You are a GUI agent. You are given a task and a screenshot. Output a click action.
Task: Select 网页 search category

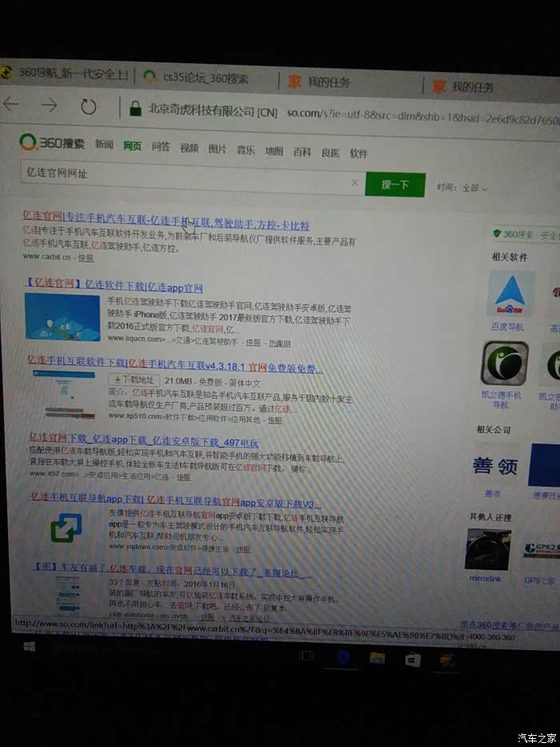tap(132, 146)
